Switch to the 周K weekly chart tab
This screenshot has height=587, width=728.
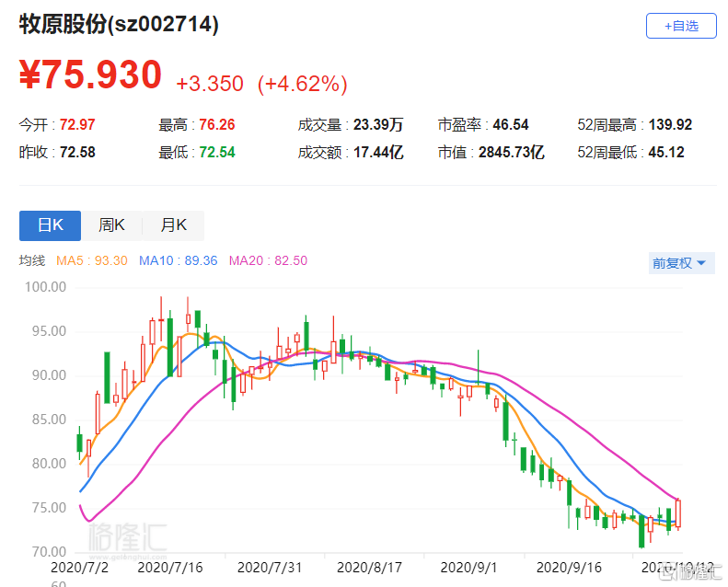tap(111, 225)
